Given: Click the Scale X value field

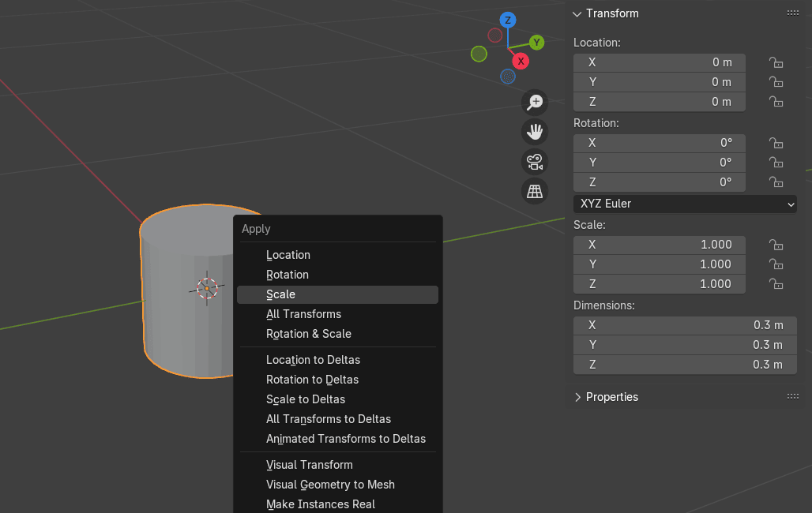Looking at the screenshot, I should point(660,245).
